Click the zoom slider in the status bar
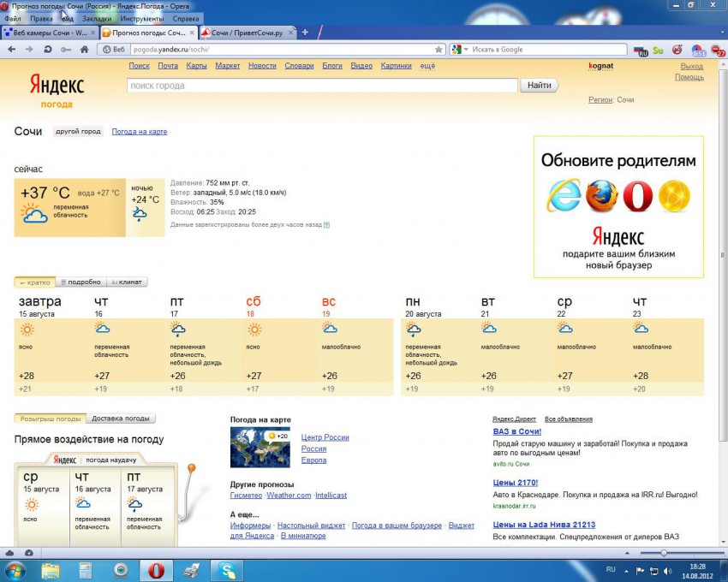Viewport: 728px width, 582px height. click(x=664, y=553)
